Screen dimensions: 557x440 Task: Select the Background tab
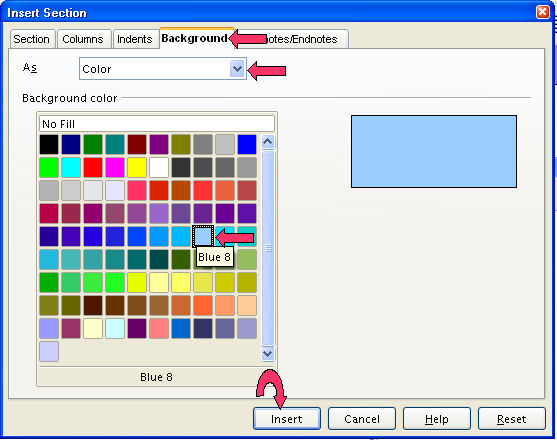[x=195, y=38]
